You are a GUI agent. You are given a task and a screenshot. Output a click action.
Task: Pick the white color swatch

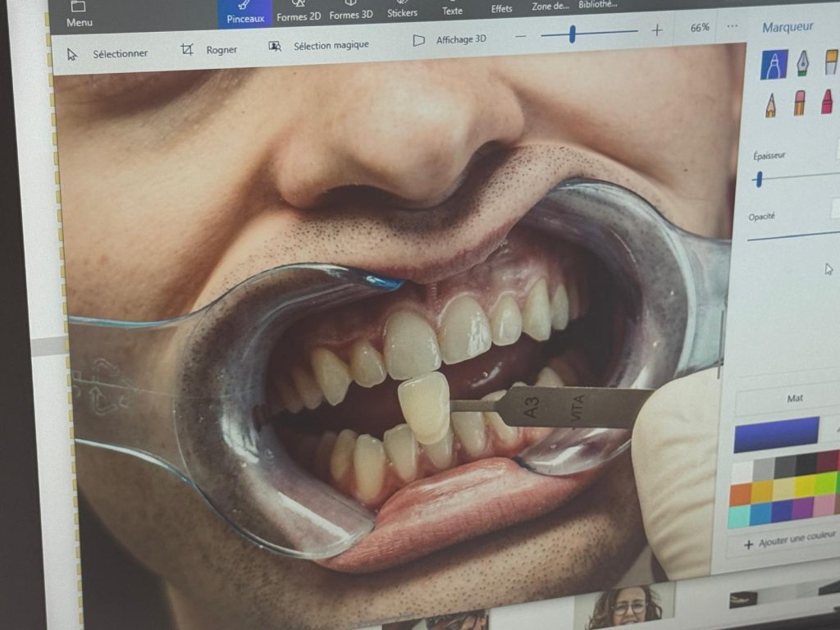(742, 472)
